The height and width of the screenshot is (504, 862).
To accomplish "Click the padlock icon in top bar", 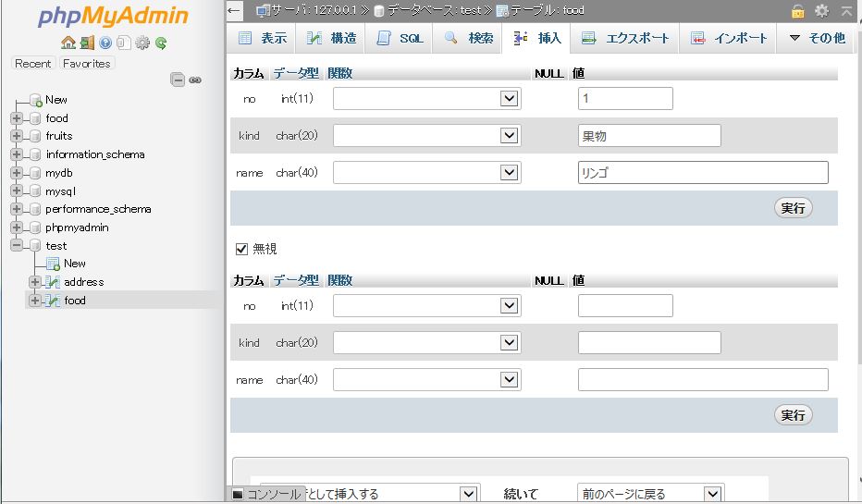I will [797, 11].
